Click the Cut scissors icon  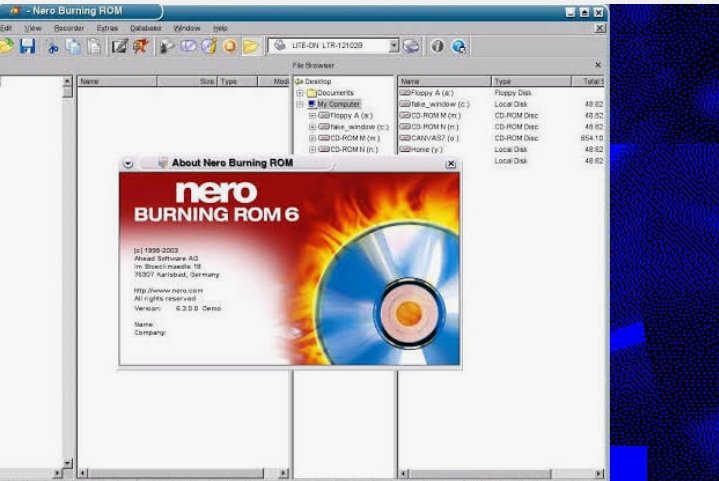point(52,46)
